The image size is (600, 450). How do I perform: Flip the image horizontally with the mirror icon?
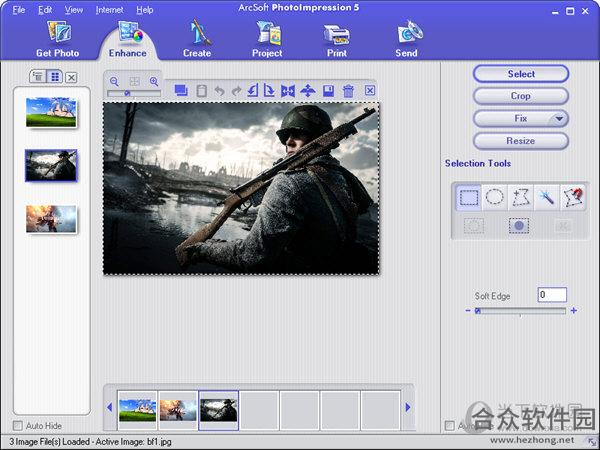288,91
